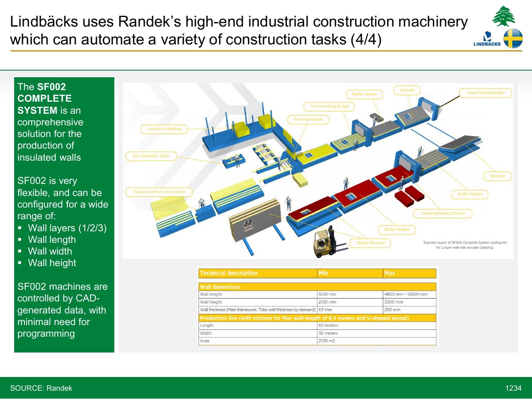Click the "63 mm" wall thickness cell
The height and width of the screenshot is (399, 532).
[350, 310]
